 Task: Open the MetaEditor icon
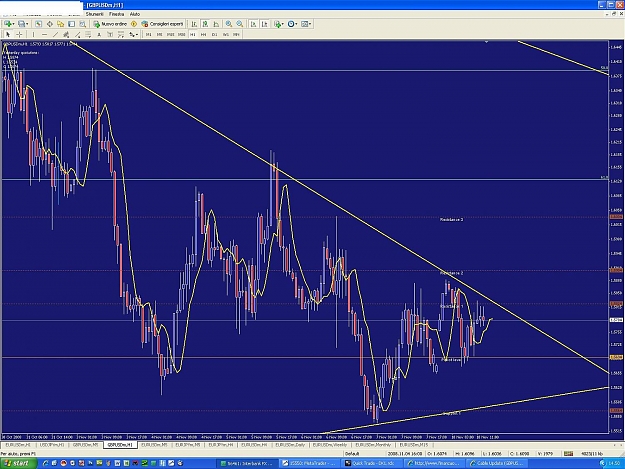pyautogui.click(x=134, y=24)
